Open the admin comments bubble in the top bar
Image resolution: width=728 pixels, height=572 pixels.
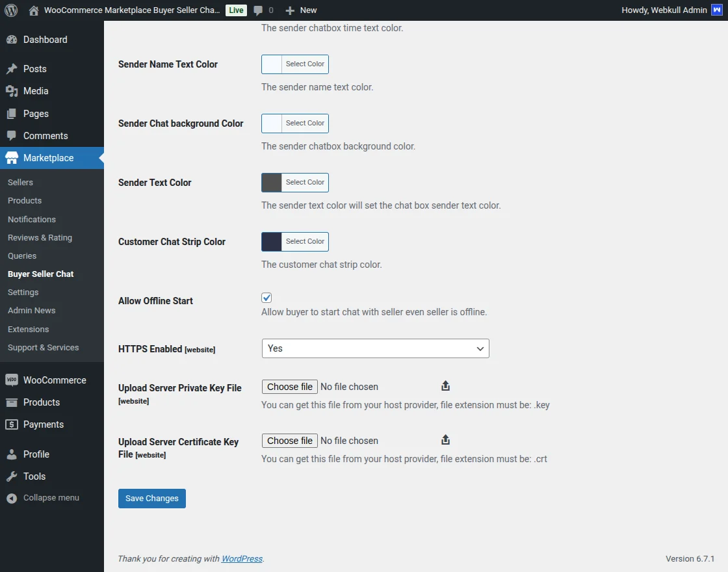[259, 10]
